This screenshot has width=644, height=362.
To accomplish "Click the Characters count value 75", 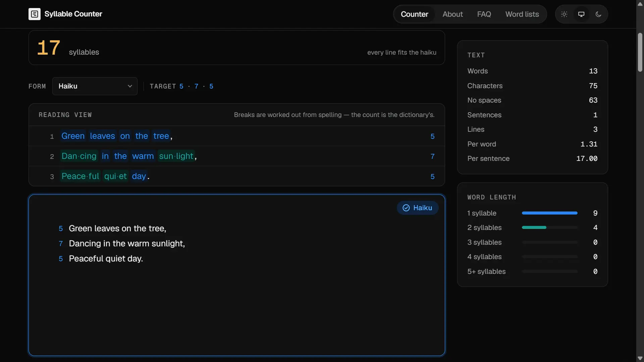I will [x=593, y=86].
